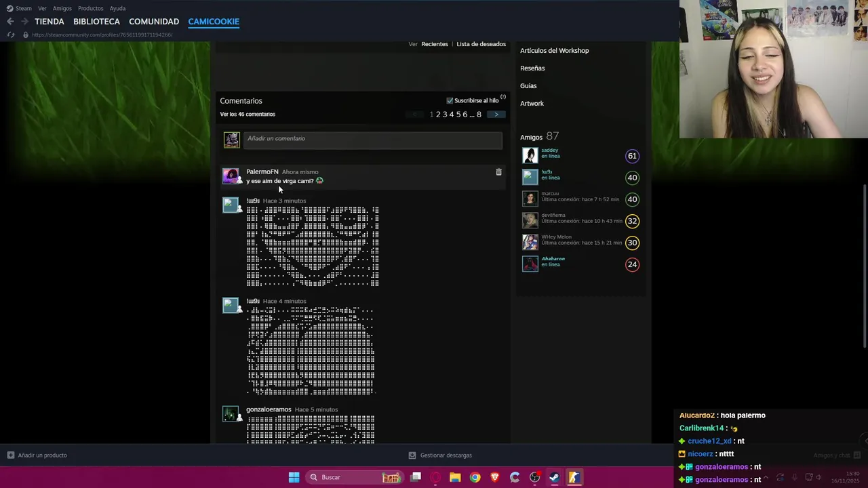Open WHey Melon's avatar in friends list
Viewport: 868px width, 488px height.
point(530,243)
